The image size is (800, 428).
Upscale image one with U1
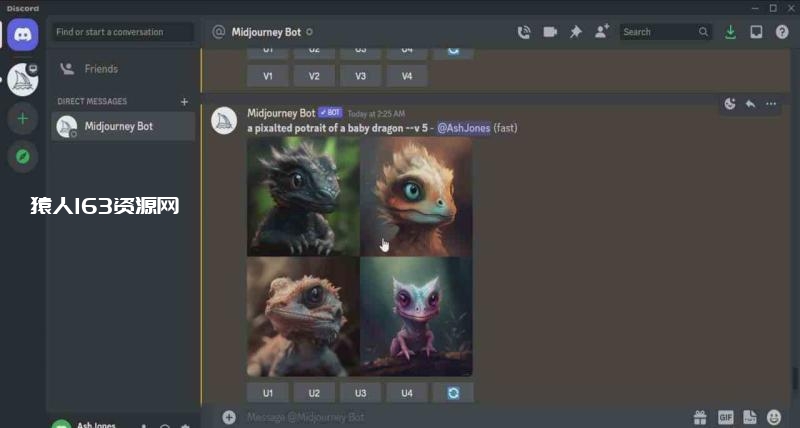pos(268,393)
